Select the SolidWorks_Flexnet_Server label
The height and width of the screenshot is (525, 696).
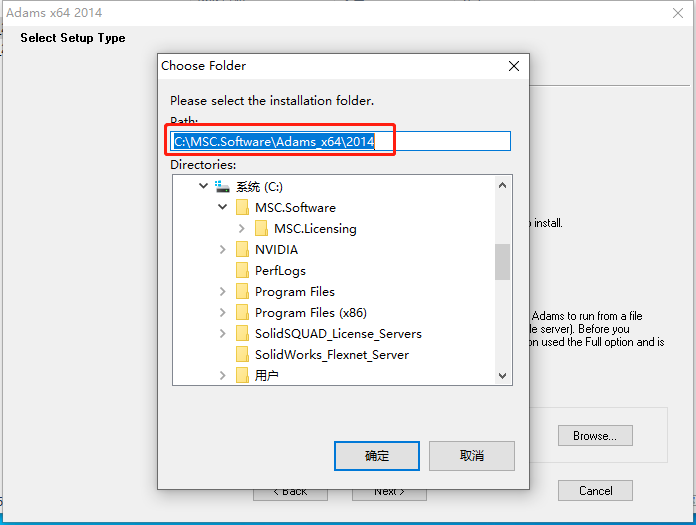(x=332, y=355)
